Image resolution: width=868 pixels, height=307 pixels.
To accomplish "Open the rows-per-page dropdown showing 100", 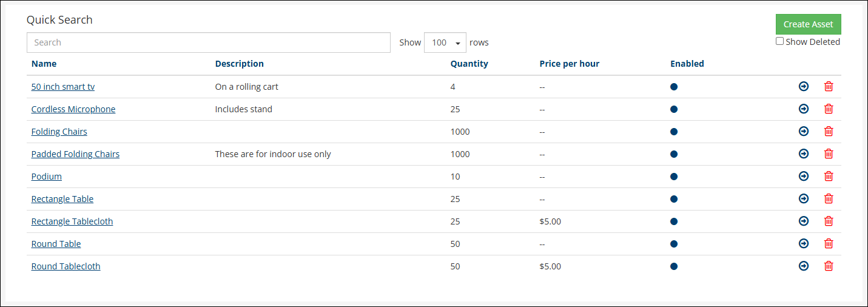I will pyautogui.click(x=445, y=42).
